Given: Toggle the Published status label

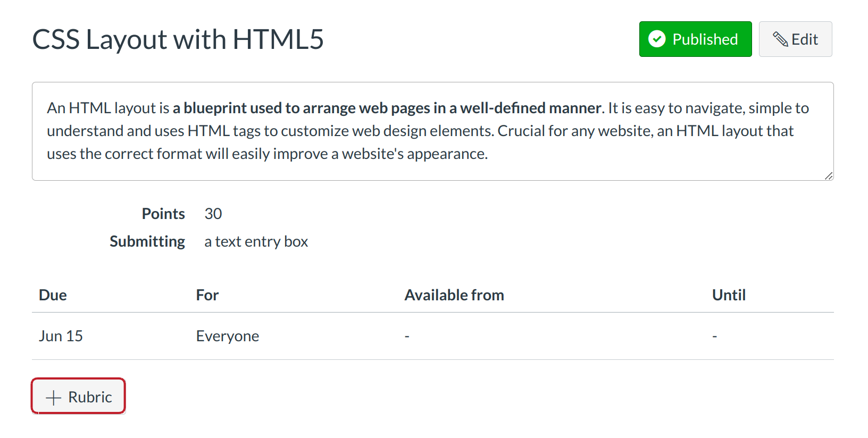Looking at the screenshot, I should point(705,39).
